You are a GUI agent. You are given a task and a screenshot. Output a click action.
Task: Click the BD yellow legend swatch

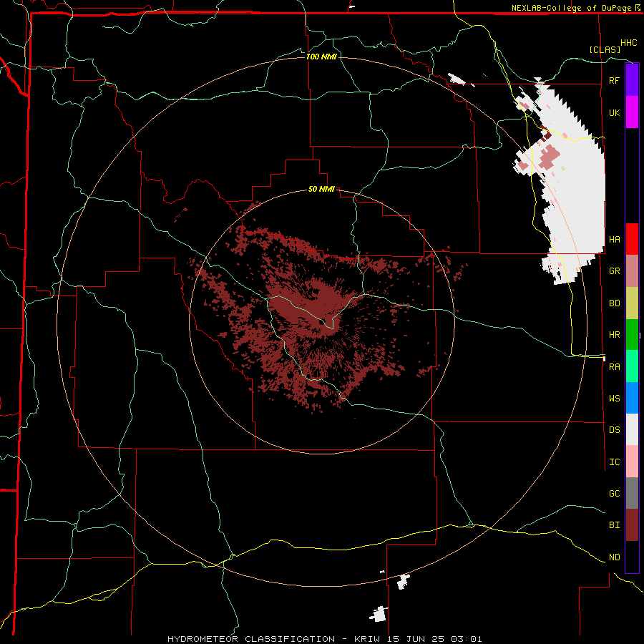pos(632,303)
